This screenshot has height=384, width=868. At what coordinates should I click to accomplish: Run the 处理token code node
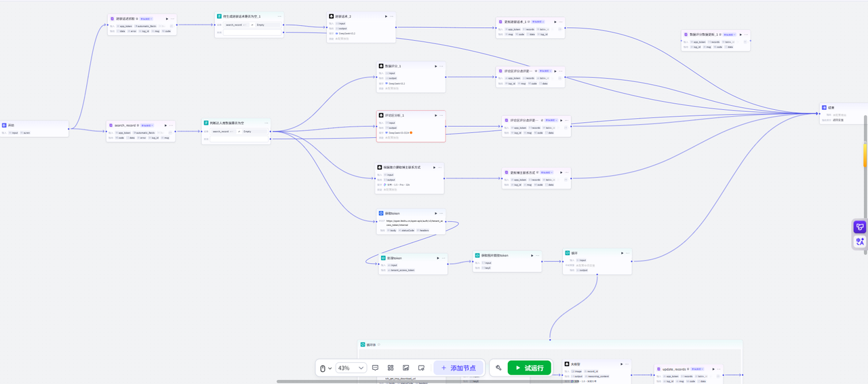pyautogui.click(x=437, y=258)
